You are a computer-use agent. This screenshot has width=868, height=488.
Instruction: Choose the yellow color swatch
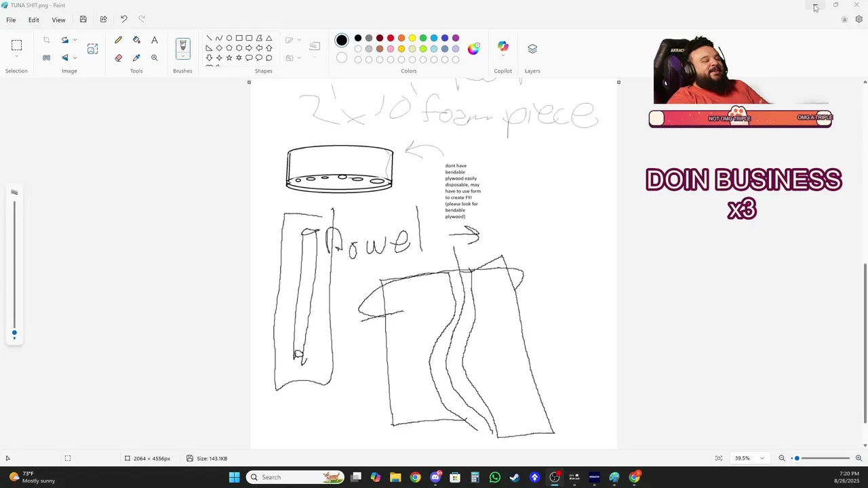point(412,38)
